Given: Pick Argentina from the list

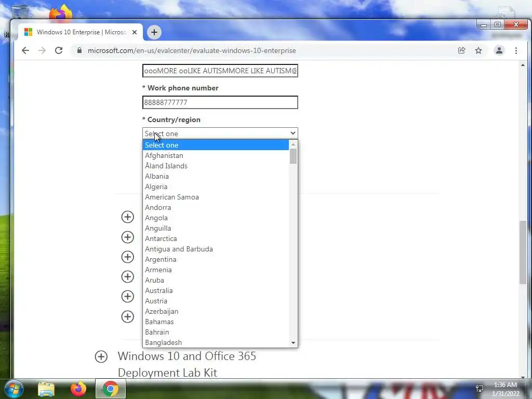Looking at the screenshot, I should (x=216, y=260).
